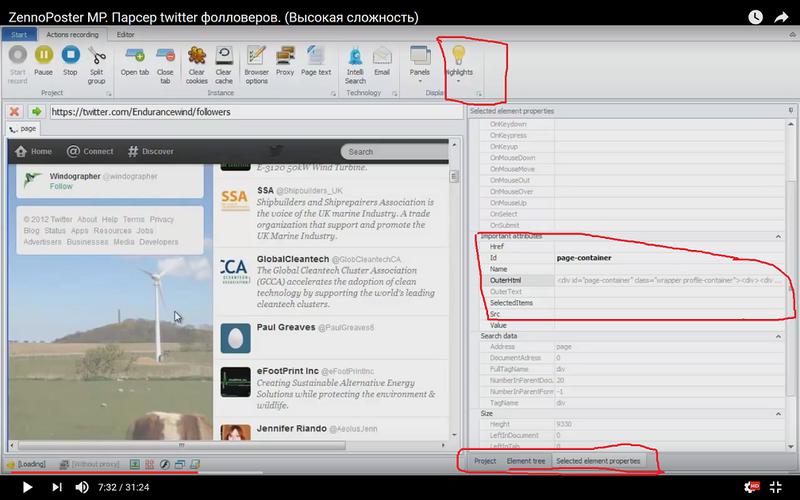Click the red X stop-loading button
Viewport: 800px width, 500px height.
click(x=15, y=111)
